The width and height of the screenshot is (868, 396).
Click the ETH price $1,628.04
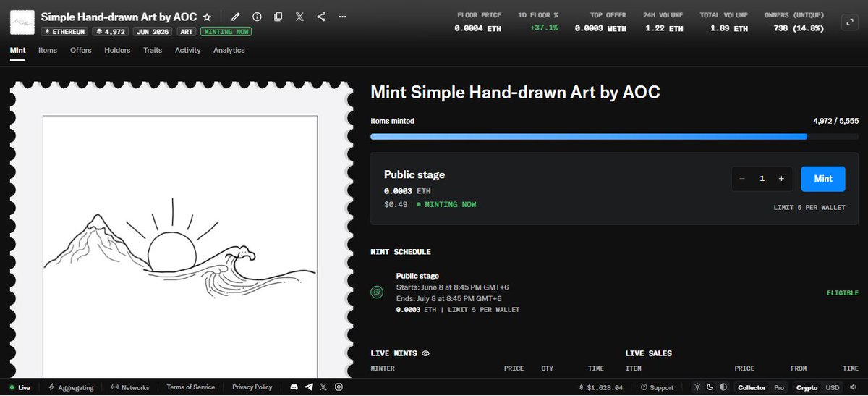pyautogui.click(x=602, y=387)
